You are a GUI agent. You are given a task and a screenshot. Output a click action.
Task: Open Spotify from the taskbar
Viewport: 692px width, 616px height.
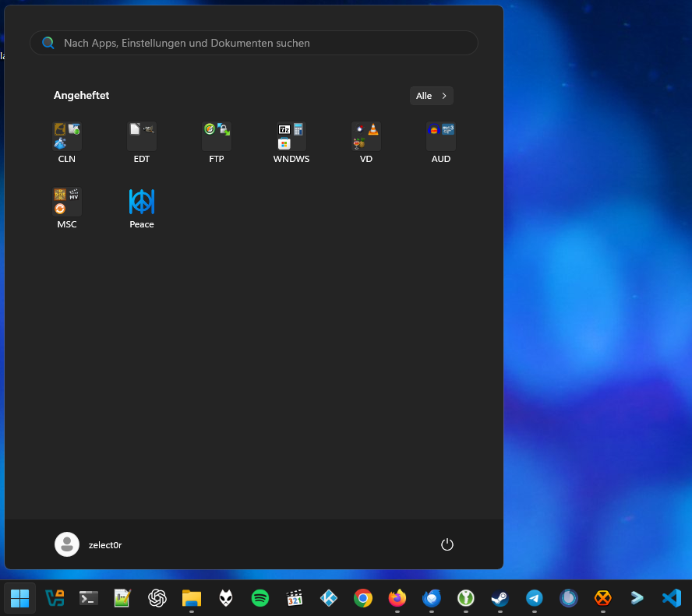click(260, 598)
